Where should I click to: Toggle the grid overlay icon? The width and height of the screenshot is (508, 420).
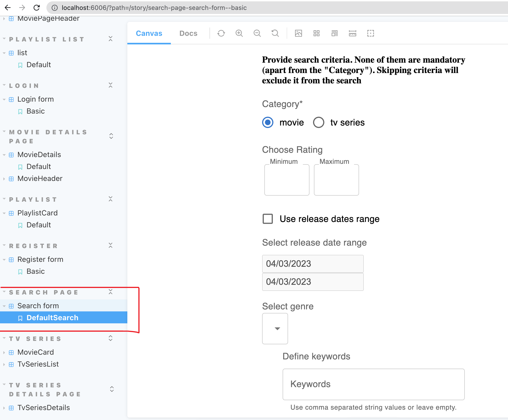(x=316, y=33)
